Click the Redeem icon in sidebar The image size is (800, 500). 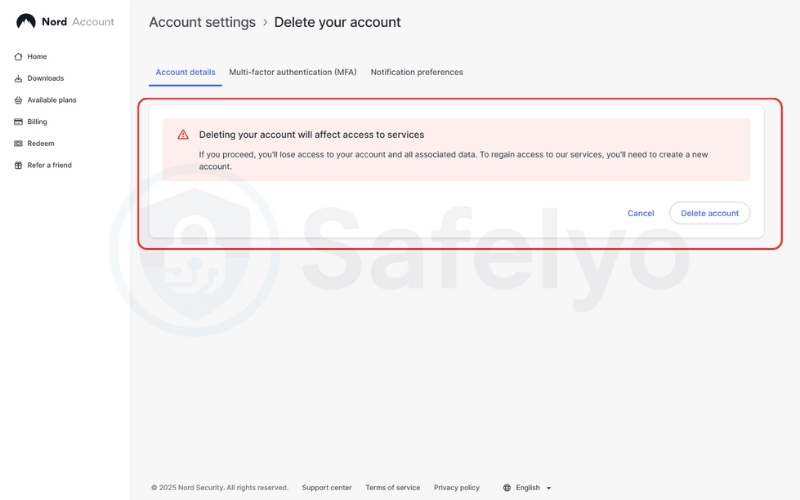[18, 144]
